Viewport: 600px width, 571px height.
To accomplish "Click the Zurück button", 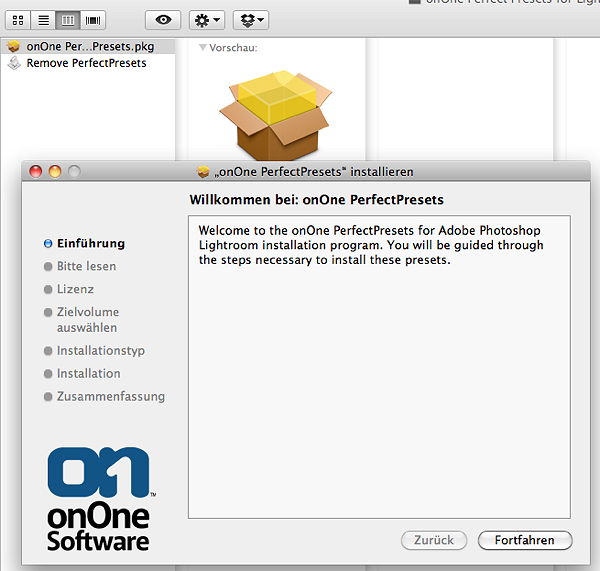I will pos(434,540).
